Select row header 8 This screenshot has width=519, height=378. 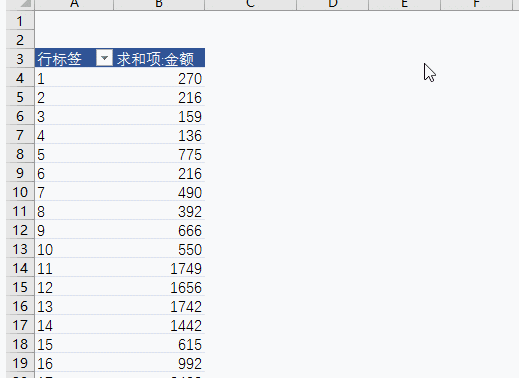point(20,154)
